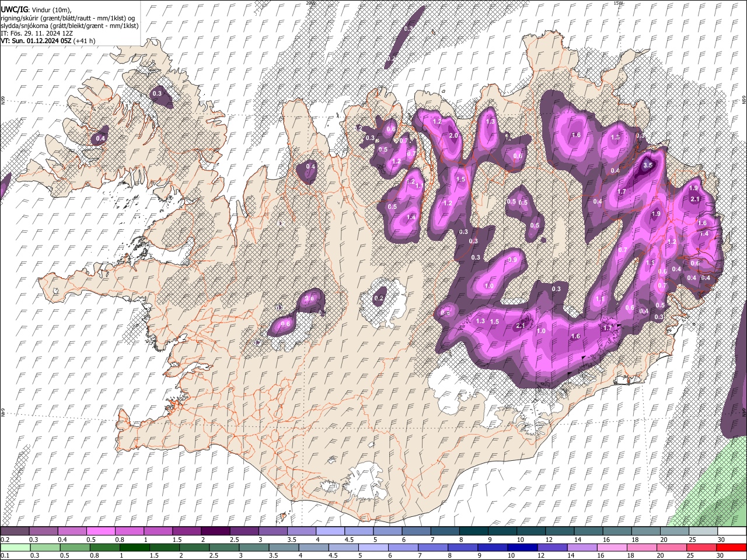This screenshot has width=747, height=560.
Task: Click the white Mýrdalsjökull glacier on south coast
Action: [x=366, y=480]
